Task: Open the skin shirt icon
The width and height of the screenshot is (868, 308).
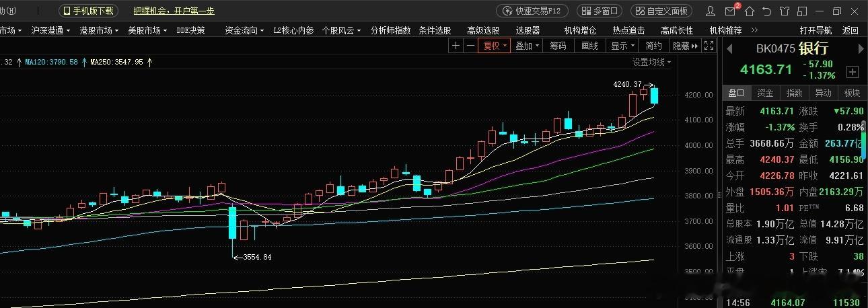Action: click(x=785, y=11)
